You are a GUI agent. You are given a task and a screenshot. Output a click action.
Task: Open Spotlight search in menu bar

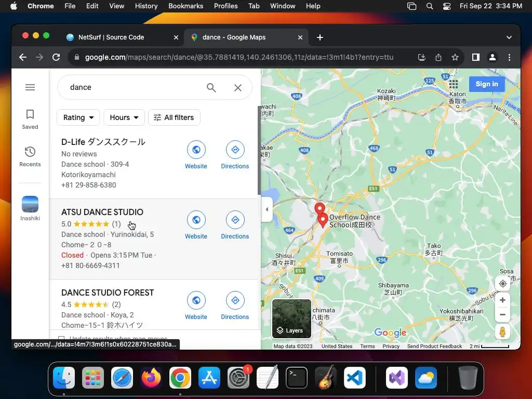[x=429, y=6]
